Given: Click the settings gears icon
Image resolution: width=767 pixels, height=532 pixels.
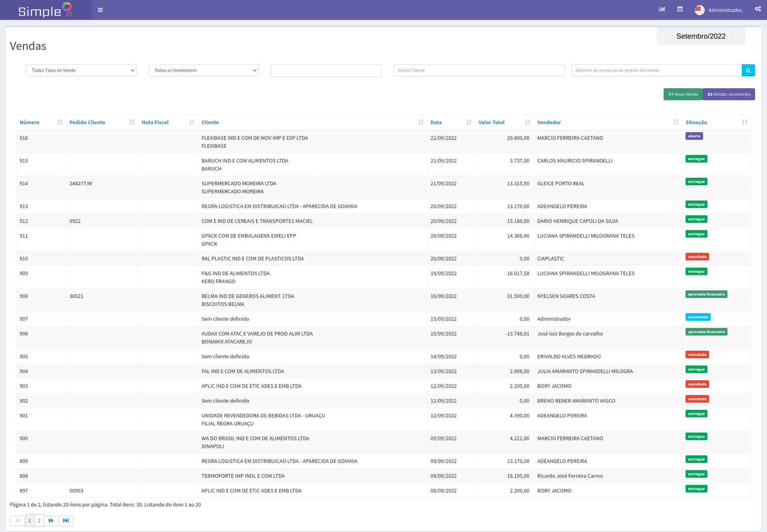Looking at the screenshot, I should [758, 9].
